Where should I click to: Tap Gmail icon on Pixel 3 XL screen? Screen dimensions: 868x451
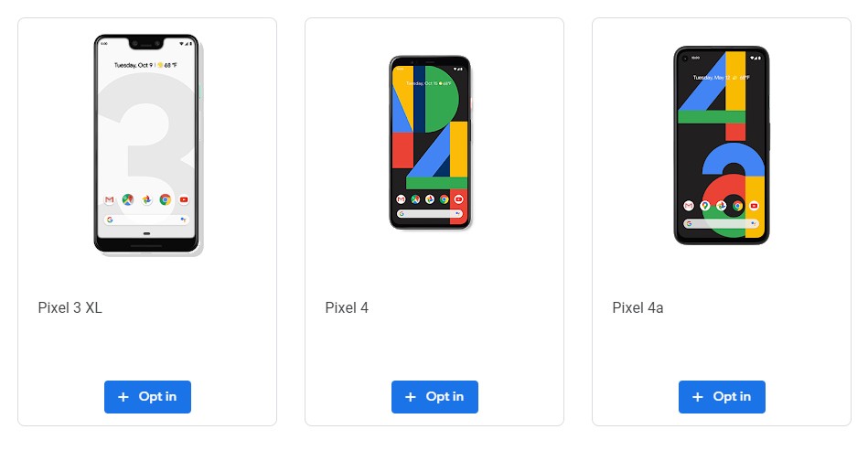point(109,199)
